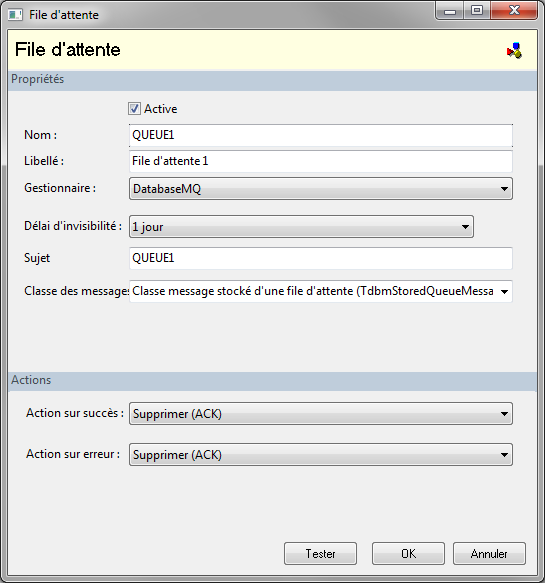This screenshot has width=545, height=583.
Task: Click the Nom field containing QUEUE1
Action: point(321,135)
